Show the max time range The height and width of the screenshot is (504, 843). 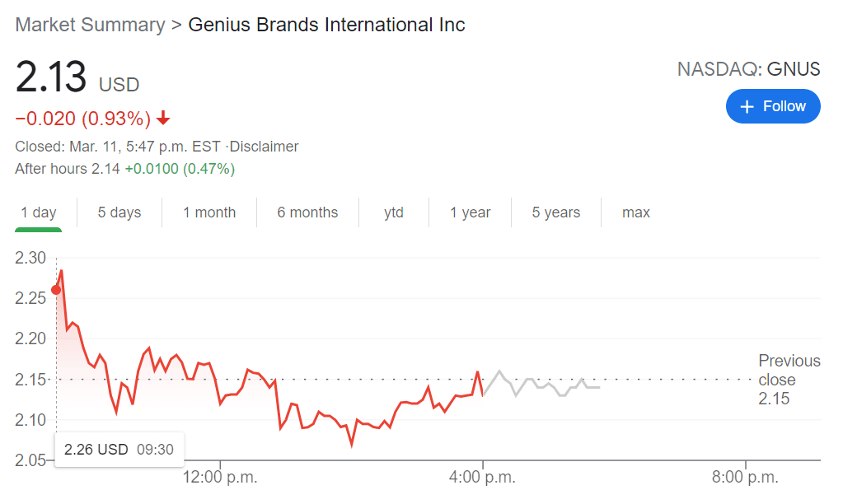click(636, 212)
